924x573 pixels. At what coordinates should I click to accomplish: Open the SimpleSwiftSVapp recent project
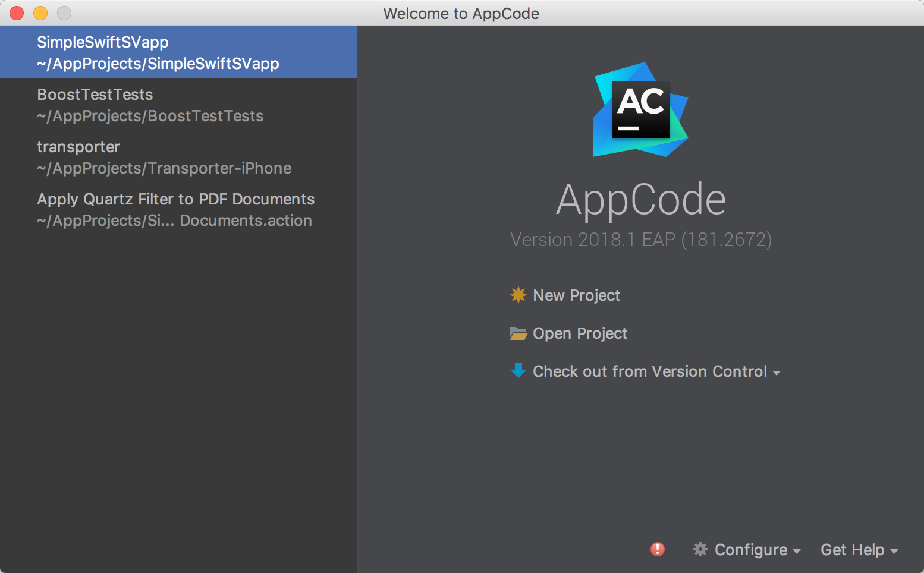pyautogui.click(x=158, y=52)
